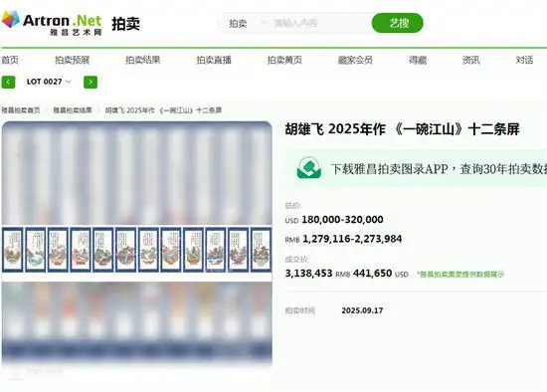Open the 拍卖结果 menu item
The height and width of the screenshot is (392, 547).
point(143,60)
